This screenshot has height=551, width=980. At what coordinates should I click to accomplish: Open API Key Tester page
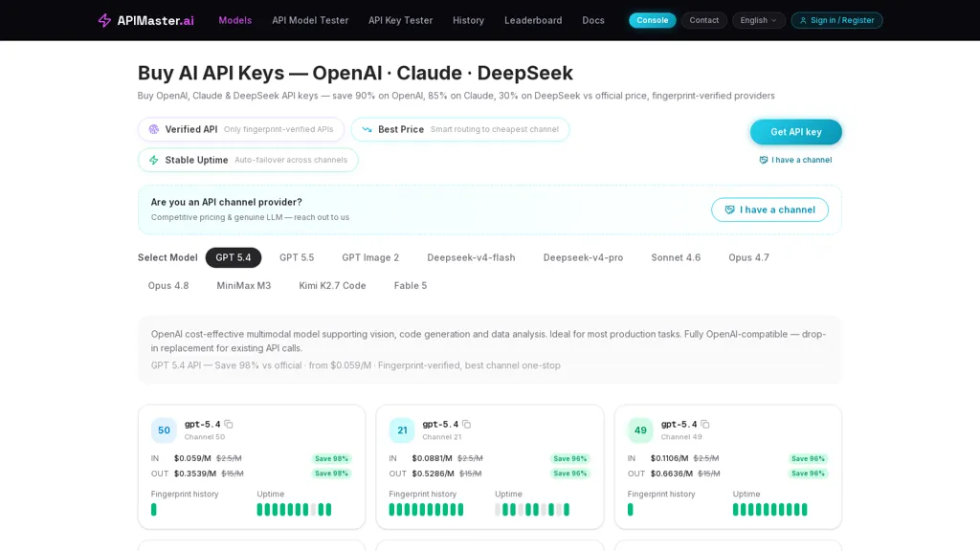(x=400, y=20)
